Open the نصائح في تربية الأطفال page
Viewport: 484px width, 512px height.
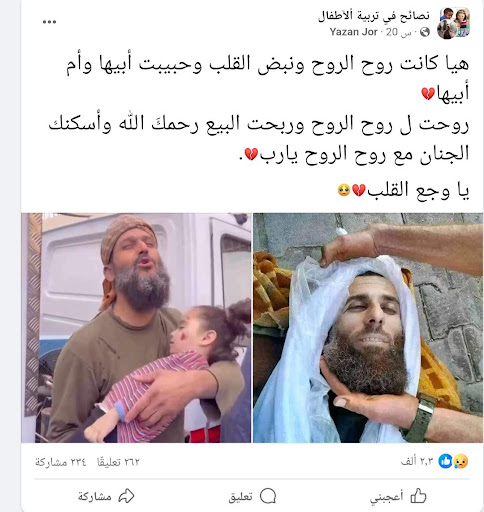click(x=374, y=16)
